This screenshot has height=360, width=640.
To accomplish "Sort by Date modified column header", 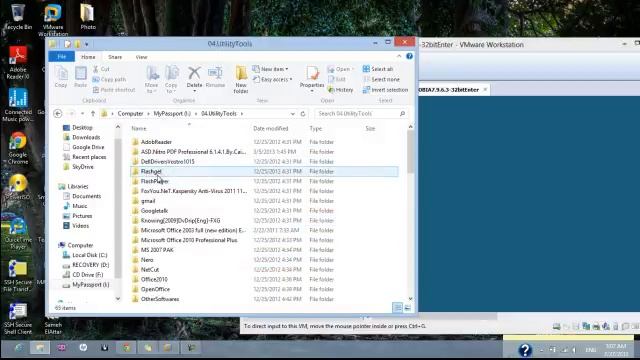I will [x=271, y=129].
